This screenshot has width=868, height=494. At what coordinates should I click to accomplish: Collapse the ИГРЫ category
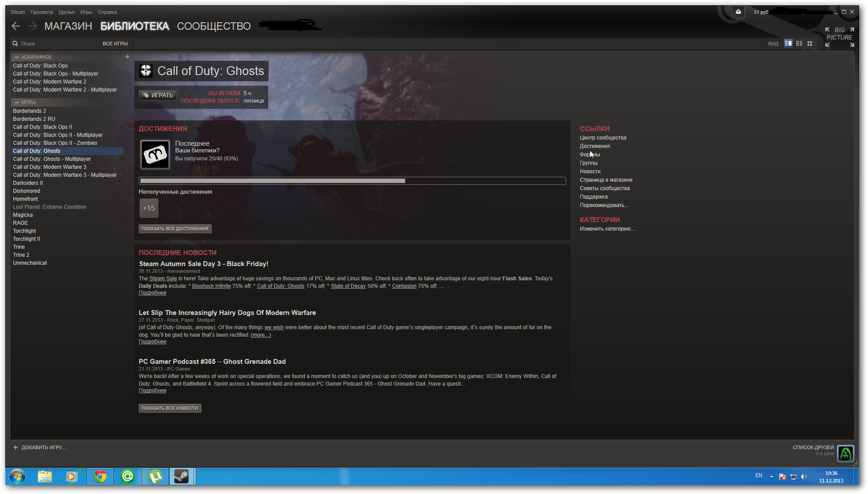tap(17, 102)
